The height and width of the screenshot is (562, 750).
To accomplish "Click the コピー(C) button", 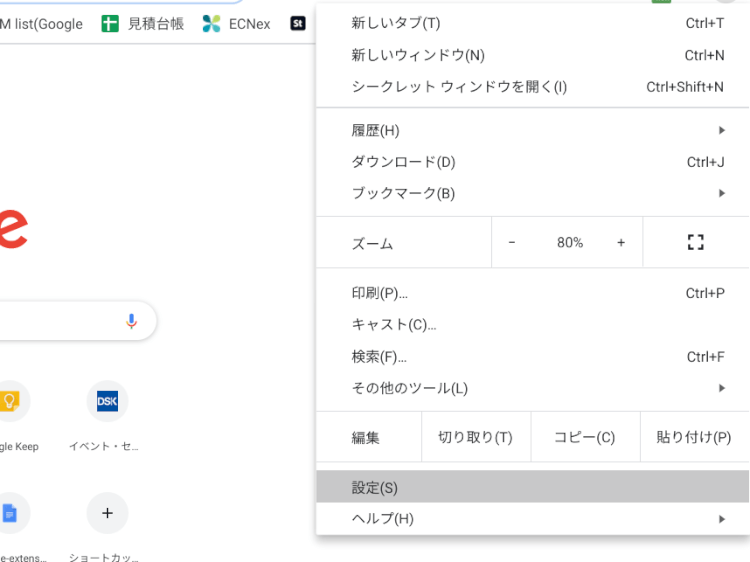I will (x=584, y=438).
